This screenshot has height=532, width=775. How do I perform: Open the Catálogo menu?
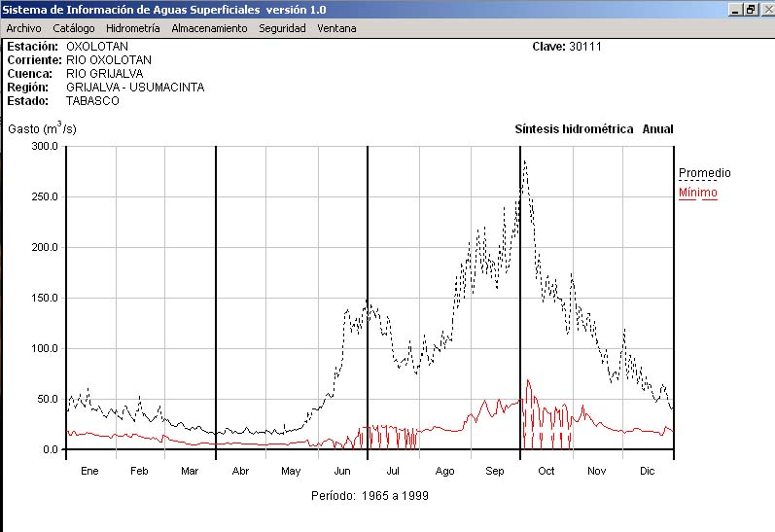(x=74, y=28)
